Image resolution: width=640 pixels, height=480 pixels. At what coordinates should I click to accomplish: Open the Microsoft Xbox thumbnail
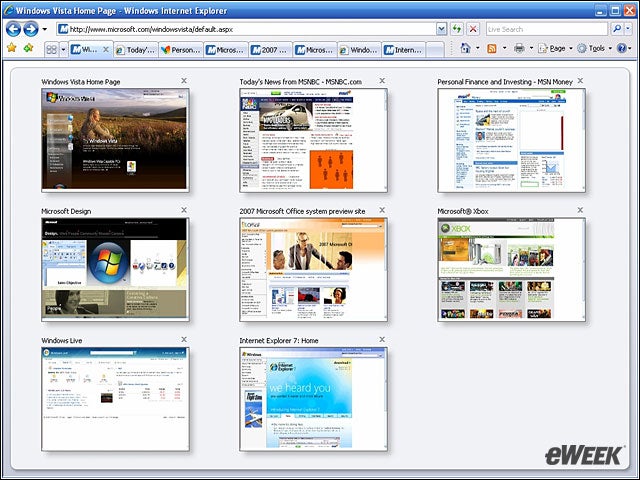pyautogui.click(x=511, y=269)
